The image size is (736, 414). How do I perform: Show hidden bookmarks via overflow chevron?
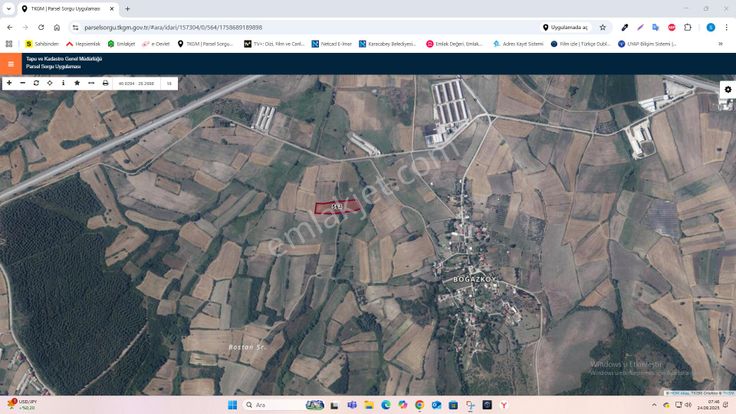720,44
